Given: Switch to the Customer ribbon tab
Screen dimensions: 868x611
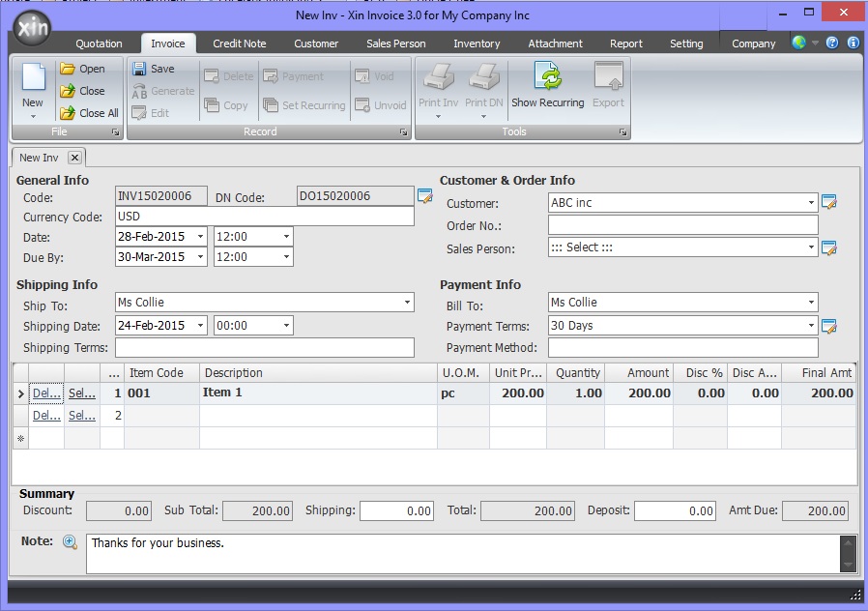Looking at the screenshot, I should point(315,44).
